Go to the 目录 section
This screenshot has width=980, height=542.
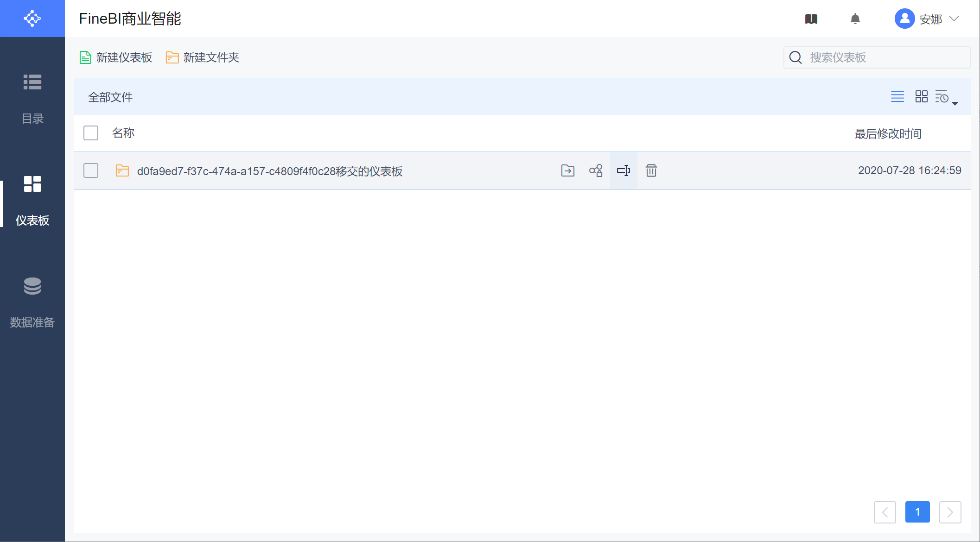point(32,99)
